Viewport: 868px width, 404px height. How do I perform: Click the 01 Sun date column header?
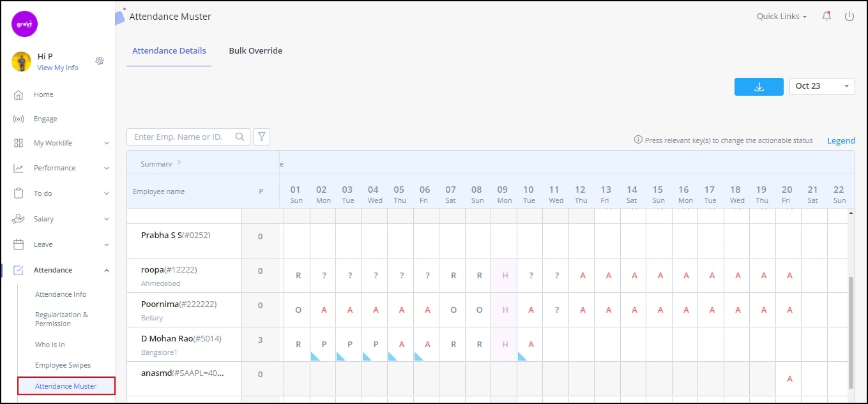[296, 194]
